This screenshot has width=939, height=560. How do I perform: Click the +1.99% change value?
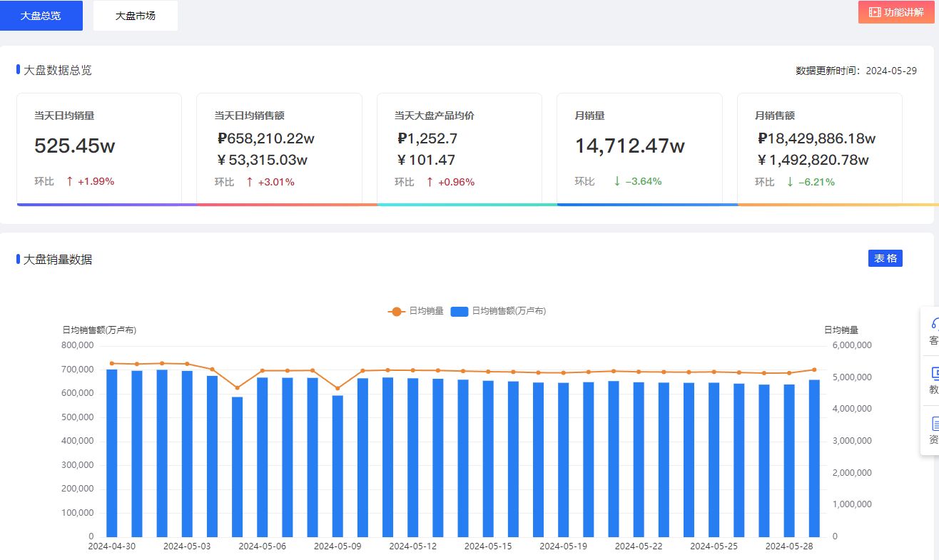(96, 181)
